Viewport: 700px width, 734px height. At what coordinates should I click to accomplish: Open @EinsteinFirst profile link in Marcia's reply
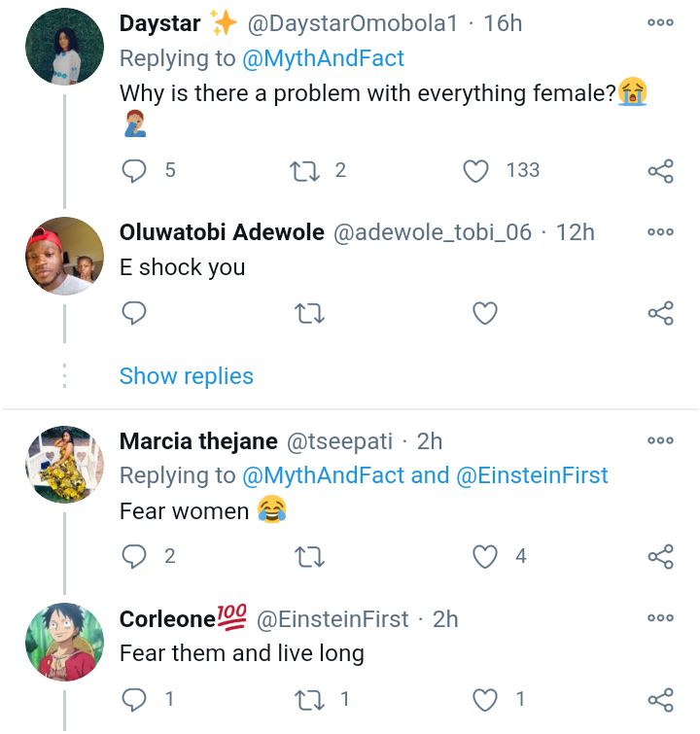[532, 475]
